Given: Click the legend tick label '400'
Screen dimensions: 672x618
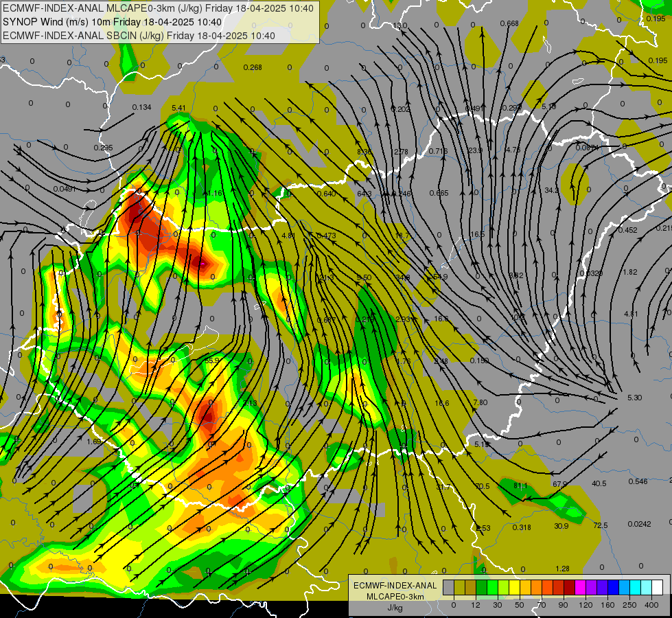Looking at the screenshot, I should pos(651,605).
